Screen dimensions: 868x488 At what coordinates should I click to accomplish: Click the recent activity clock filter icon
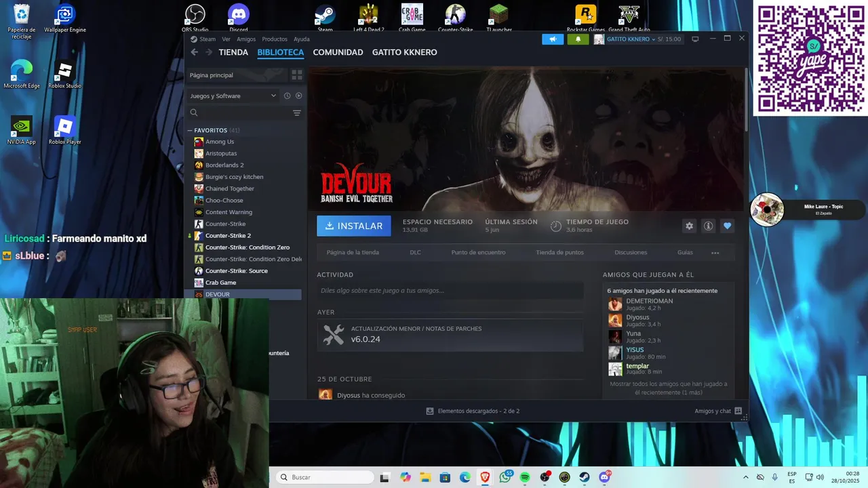pos(287,96)
